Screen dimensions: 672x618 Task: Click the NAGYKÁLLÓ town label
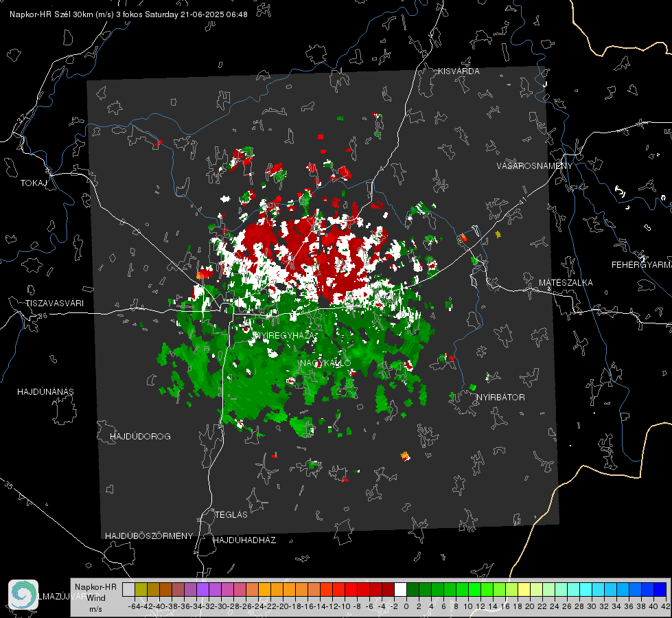point(325,363)
